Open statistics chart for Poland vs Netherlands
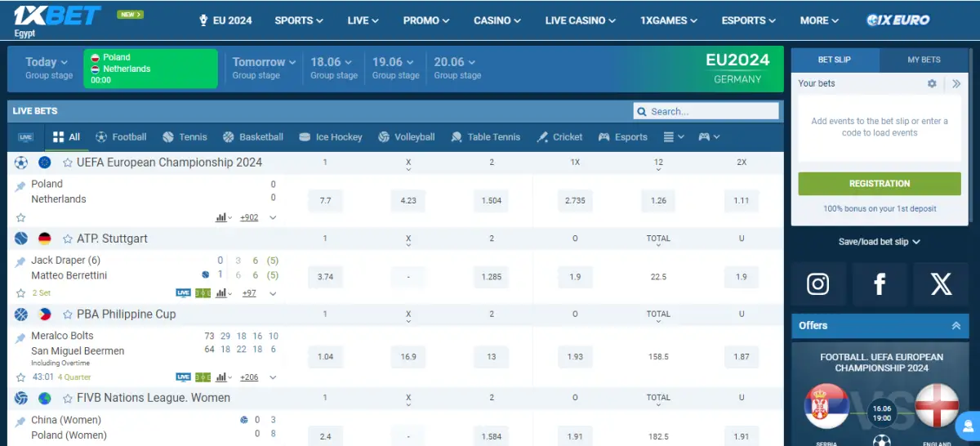The width and height of the screenshot is (980, 446). tap(221, 217)
